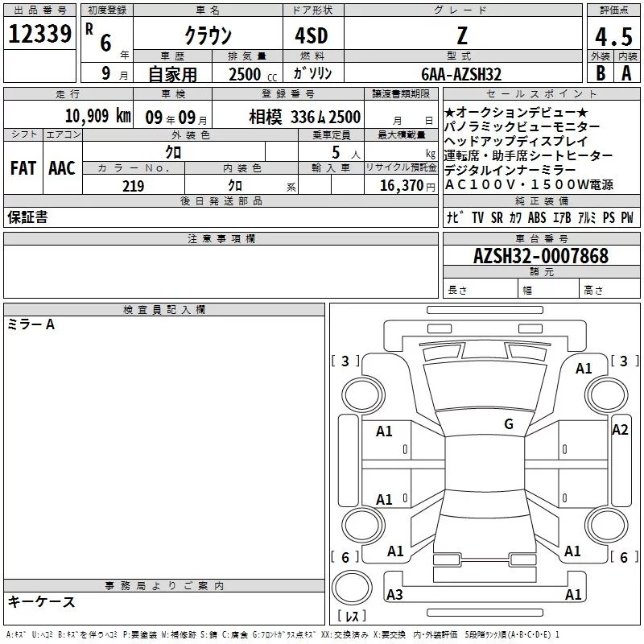Image resolution: width=644 pixels, height=644 pixels.
Task: Select the model code 6AA-AZSH32
Action: point(461,74)
